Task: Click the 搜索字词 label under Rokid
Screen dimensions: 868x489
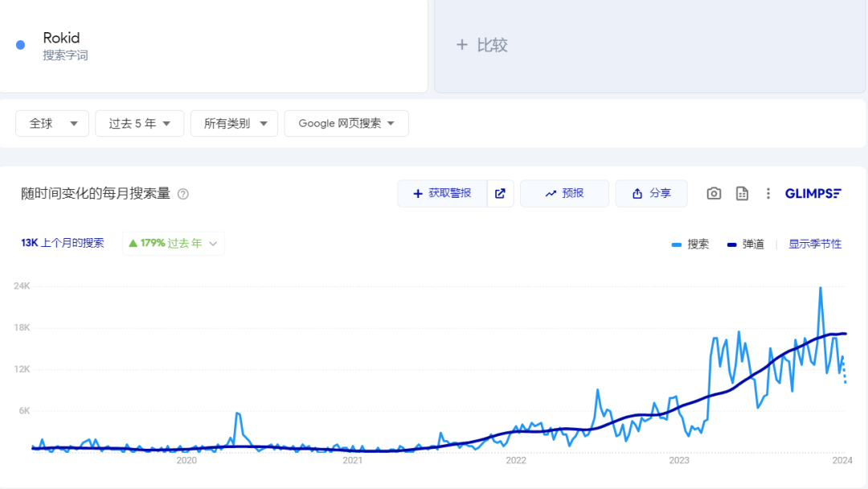Action: point(65,55)
